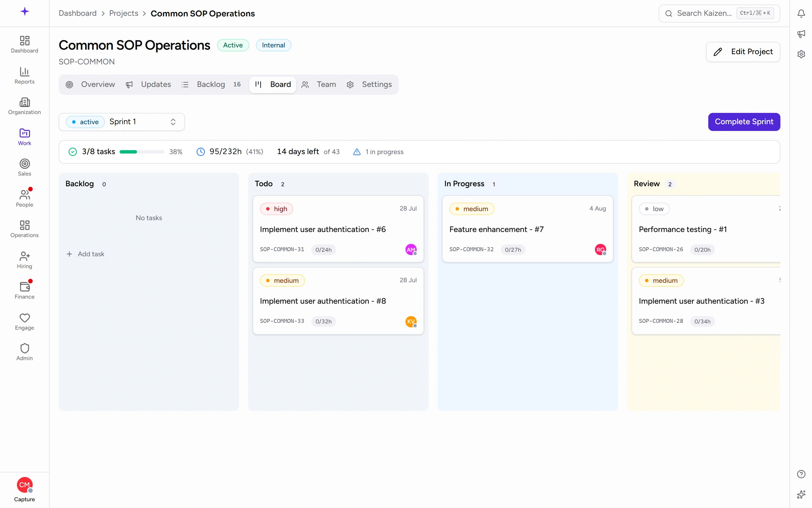This screenshot has height=508, width=812.
Task: Focus the Search Kaizen field
Action: tap(719, 14)
